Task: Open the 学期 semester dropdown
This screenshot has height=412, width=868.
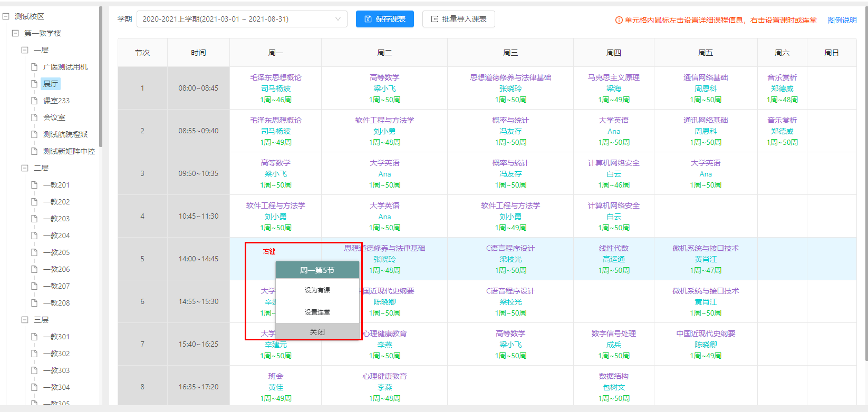Action: coord(242,19)
